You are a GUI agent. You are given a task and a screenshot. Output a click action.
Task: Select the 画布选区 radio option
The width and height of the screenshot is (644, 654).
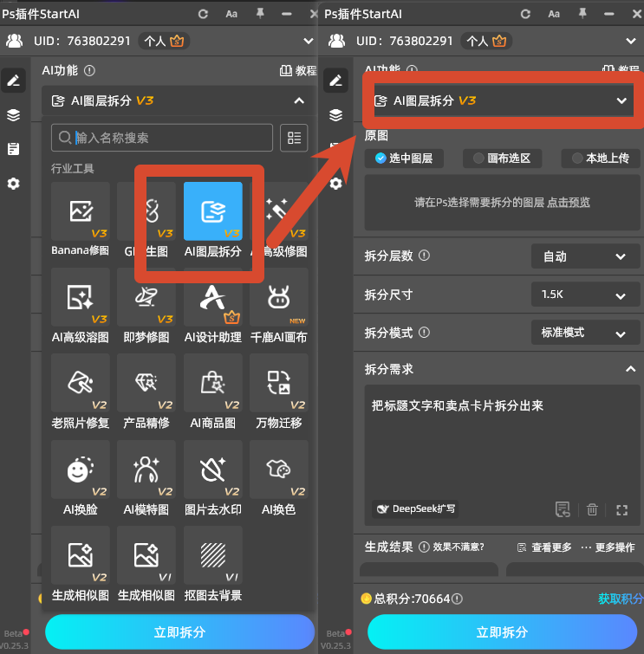(502, 159)
